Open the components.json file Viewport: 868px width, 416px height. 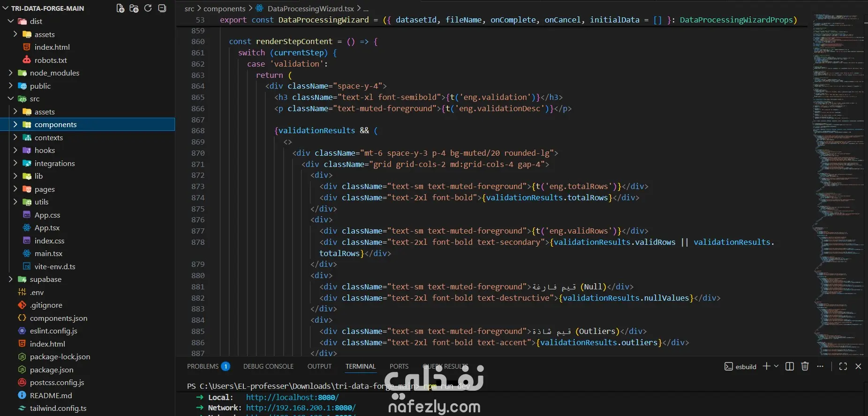[59, 318]
